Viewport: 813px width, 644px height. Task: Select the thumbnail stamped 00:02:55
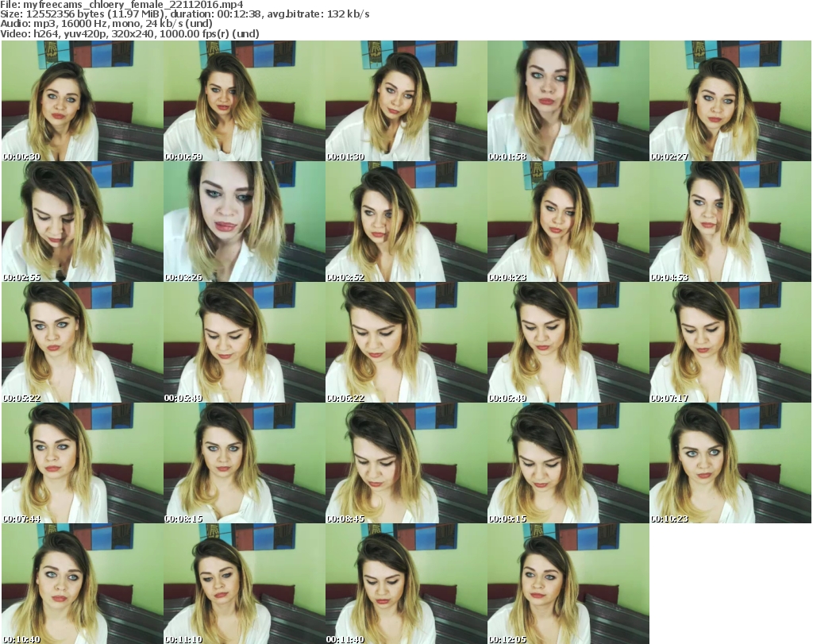pyautogui.click(x=83, y=222)
